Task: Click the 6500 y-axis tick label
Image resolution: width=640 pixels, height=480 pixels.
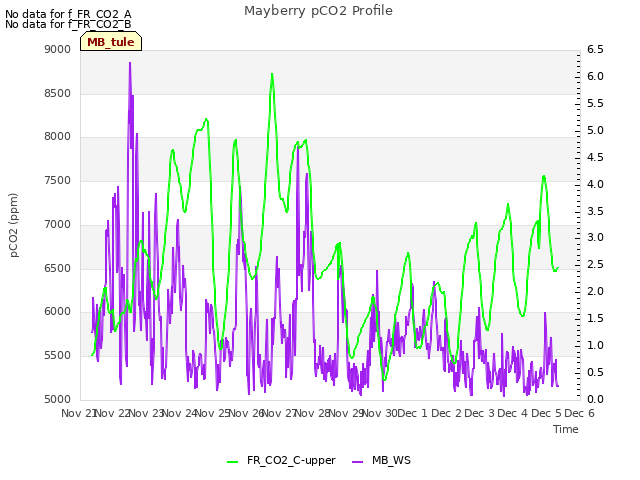Action: (58, 269)
